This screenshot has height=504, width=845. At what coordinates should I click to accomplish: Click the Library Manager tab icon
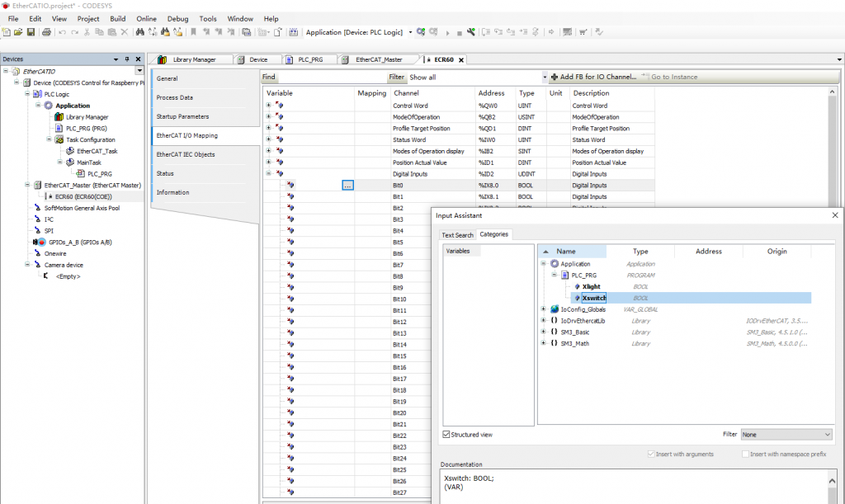[163, 59]
